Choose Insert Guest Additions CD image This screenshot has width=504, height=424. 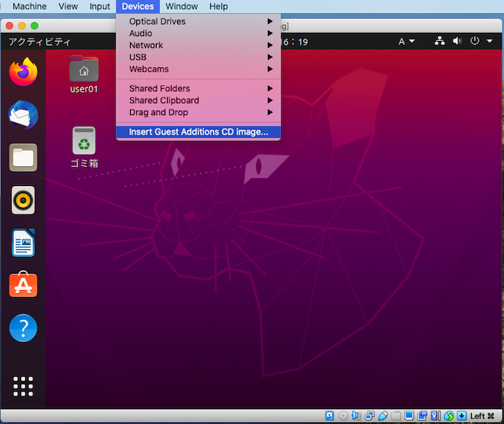[198, 132]
